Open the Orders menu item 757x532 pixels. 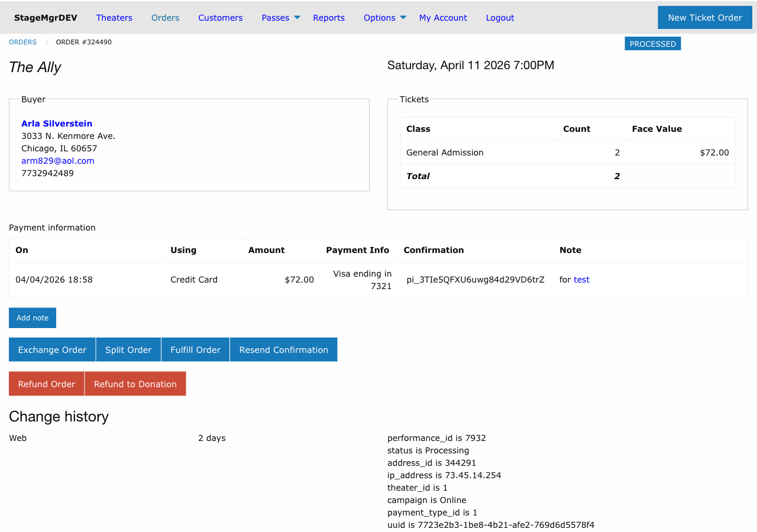165,18
